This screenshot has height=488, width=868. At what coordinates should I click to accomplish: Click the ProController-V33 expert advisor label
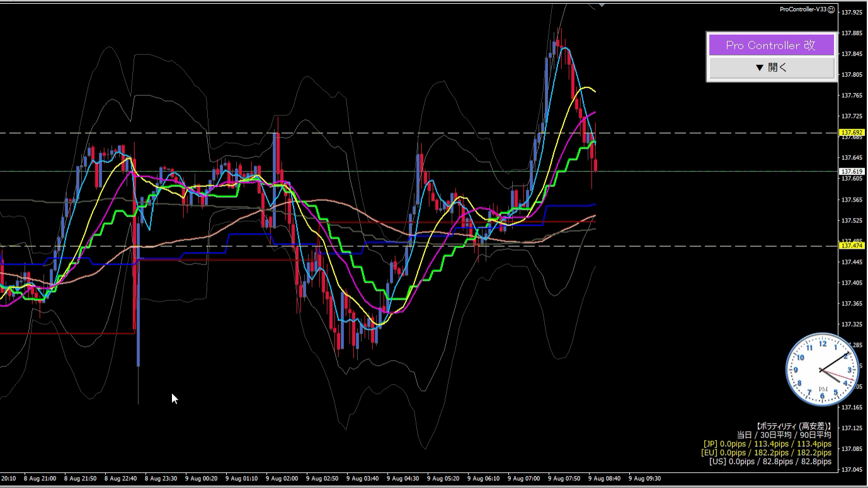(x=803, y=9)
